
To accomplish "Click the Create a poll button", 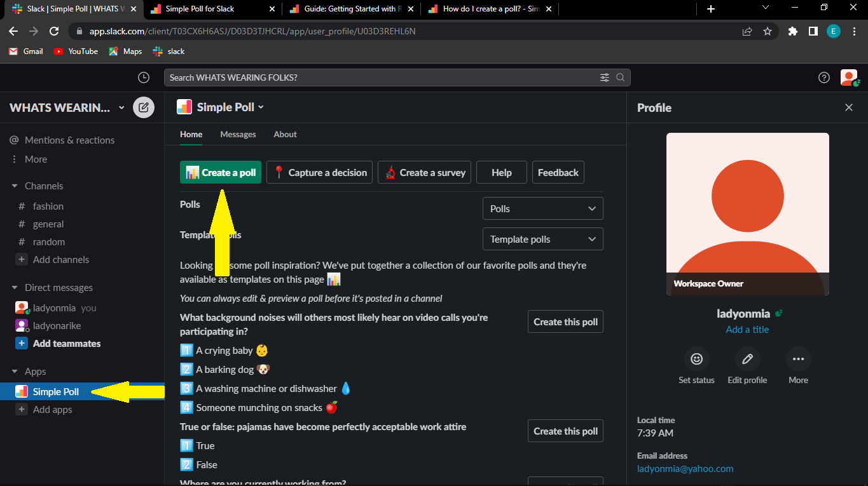I will [221, 173].
